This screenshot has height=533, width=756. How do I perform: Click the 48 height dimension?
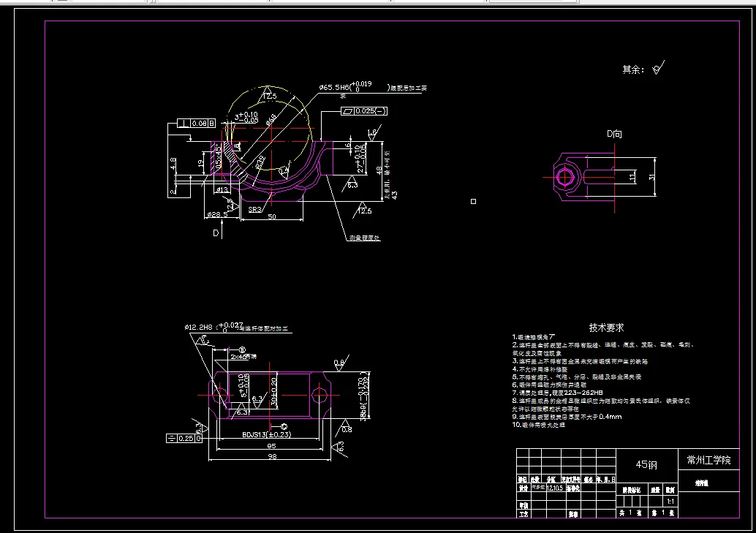tap(379, 170)
